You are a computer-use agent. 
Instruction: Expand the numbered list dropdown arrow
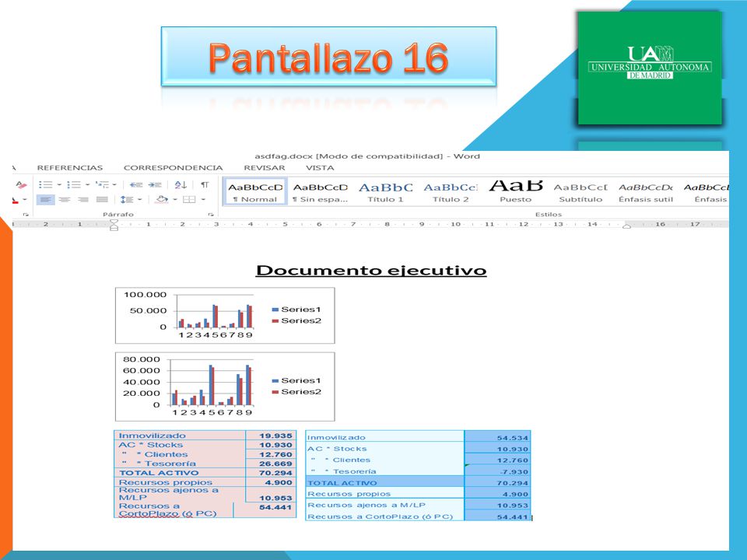point(88,185)
